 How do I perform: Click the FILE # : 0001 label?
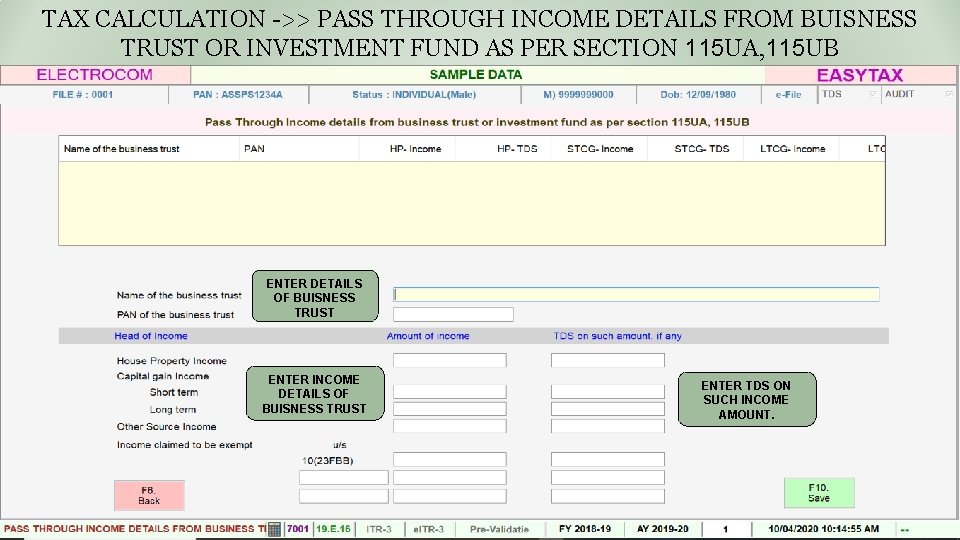pos(83,94)
